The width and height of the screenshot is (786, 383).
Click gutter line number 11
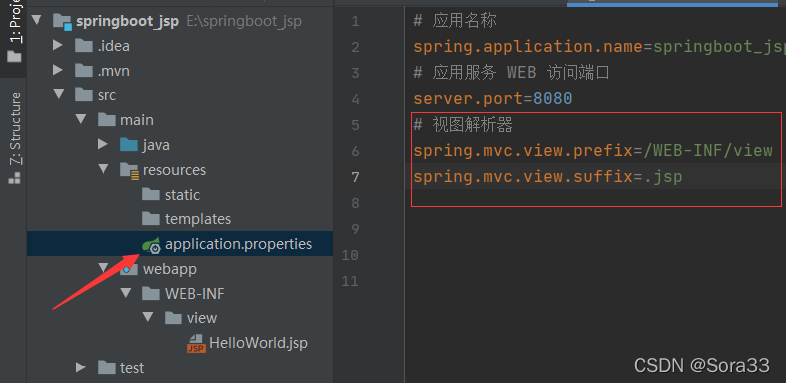click(x=350, y=281)
